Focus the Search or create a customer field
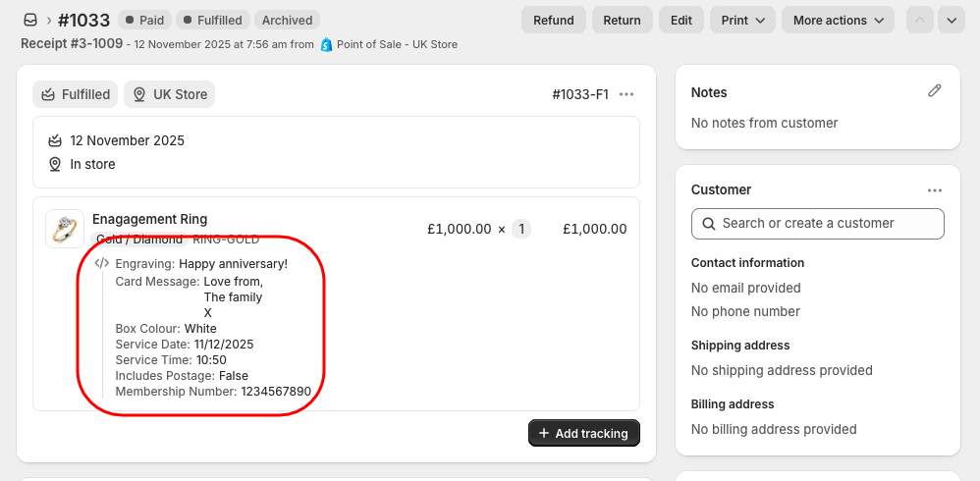The image size is (980, 481). [817, 224]
